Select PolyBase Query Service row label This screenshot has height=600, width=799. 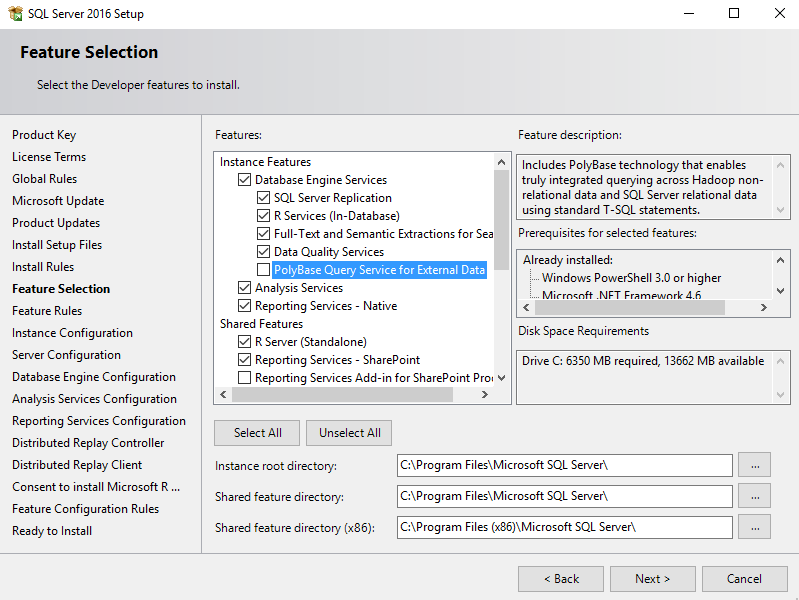(379, 270)
